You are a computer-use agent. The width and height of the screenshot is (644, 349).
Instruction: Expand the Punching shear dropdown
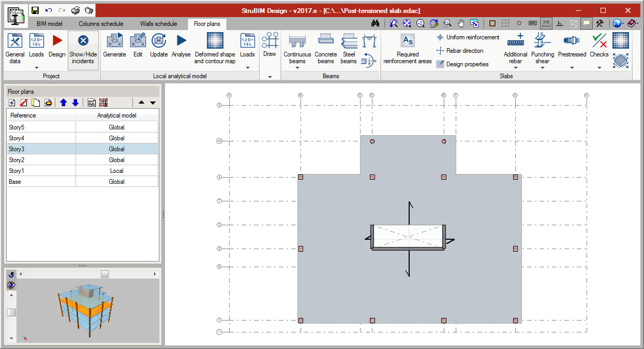pyautogui.click(x=542, y=67)
